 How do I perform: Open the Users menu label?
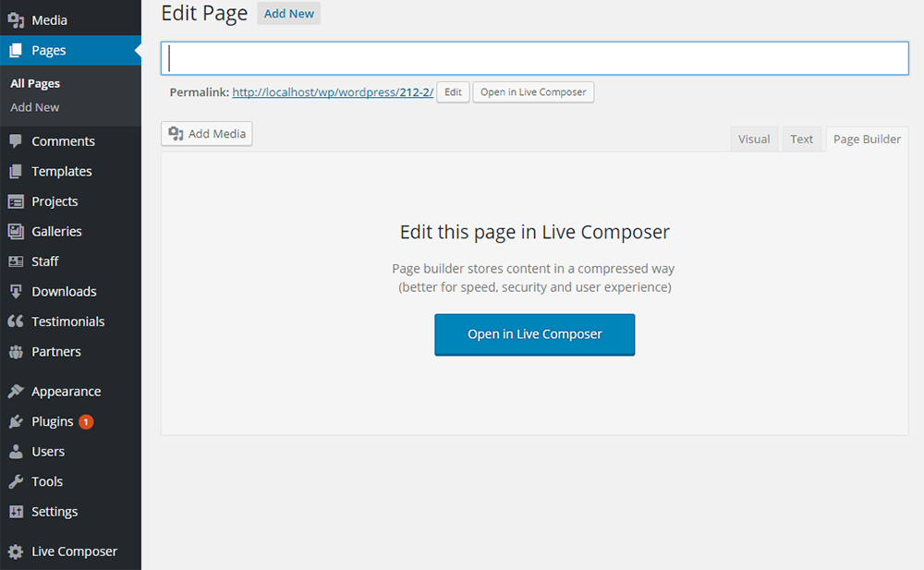[x=48, y=452]
